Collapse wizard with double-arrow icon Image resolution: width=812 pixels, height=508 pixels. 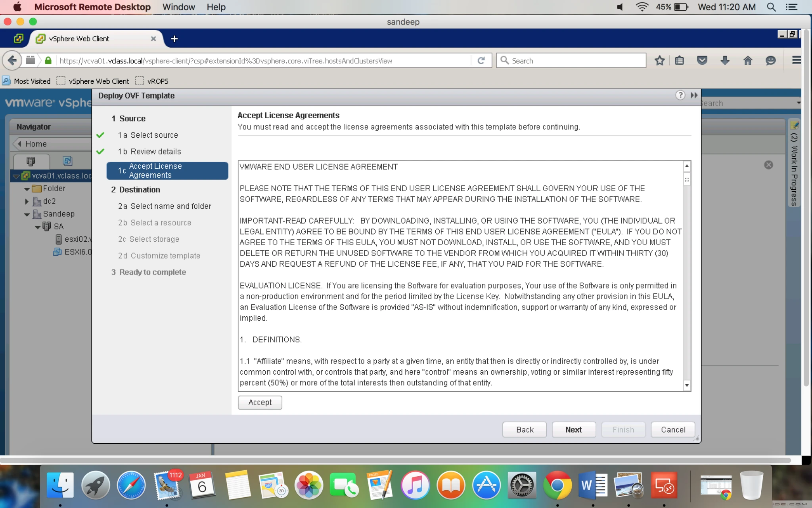pyautogui.click(x=694, y=95)
